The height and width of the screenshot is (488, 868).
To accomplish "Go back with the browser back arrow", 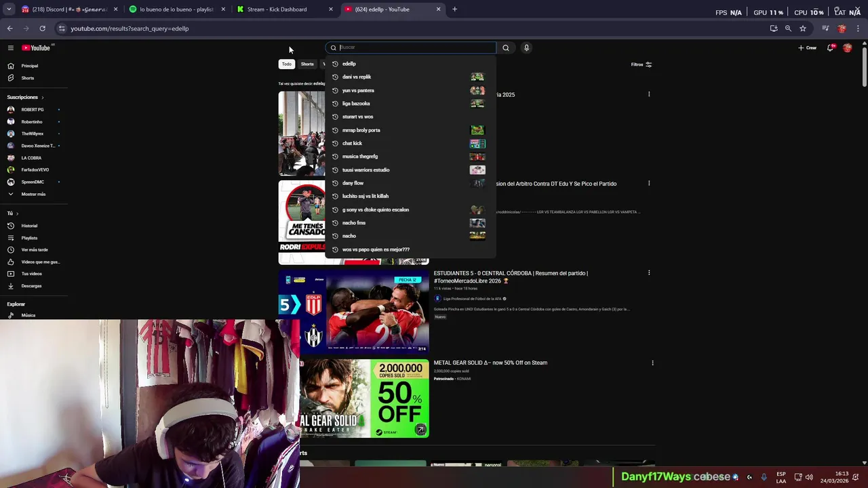I will point(9,28).
